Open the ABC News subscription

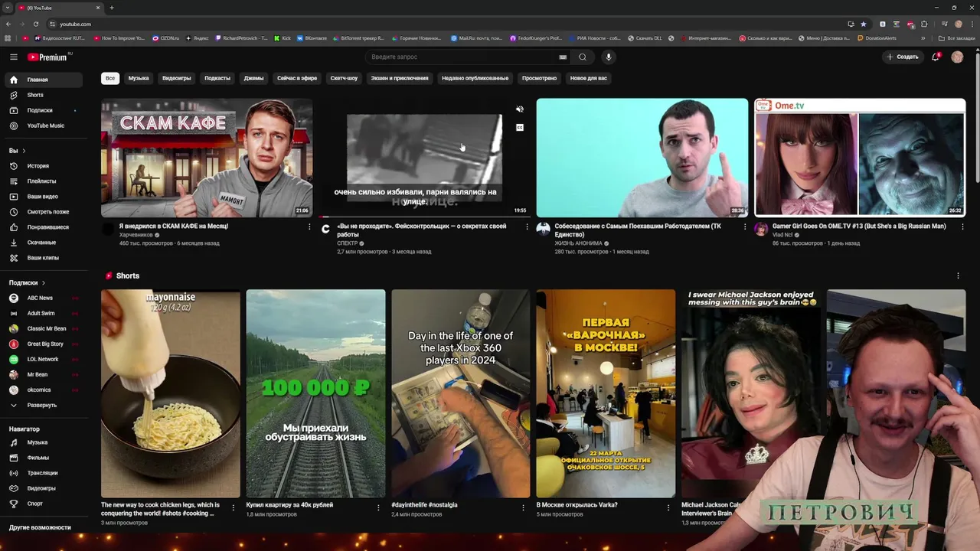[x=44, y=298]
